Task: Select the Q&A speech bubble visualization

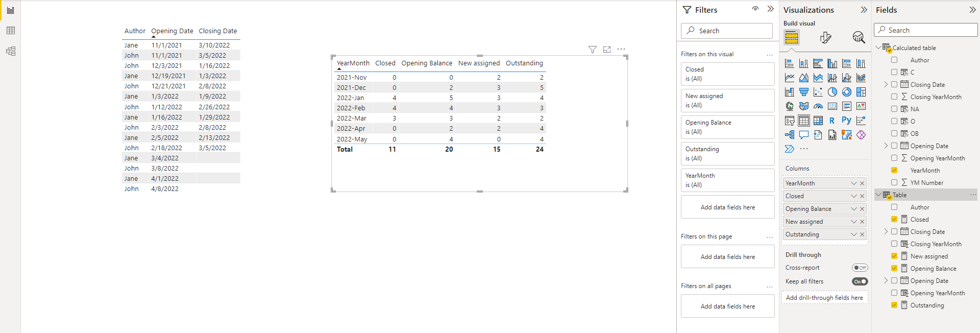Action: click(x=804, y=135)
